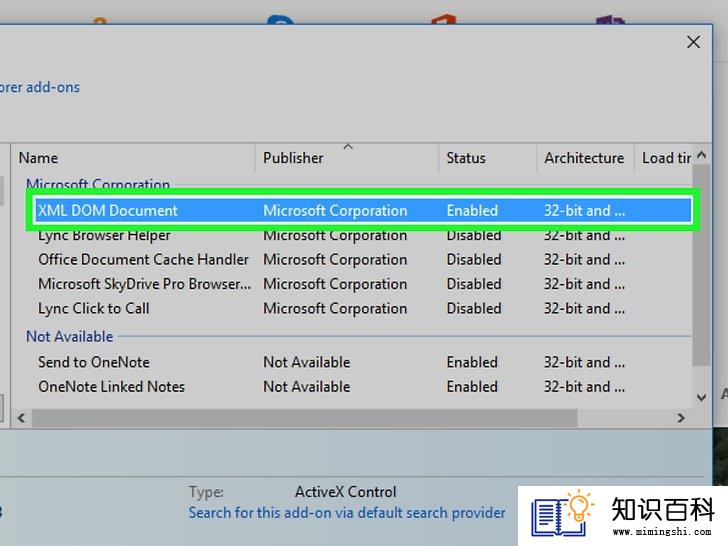
Task: Click Disabled status of Office Document Cache Handler
Action: (x=474, y=260)
